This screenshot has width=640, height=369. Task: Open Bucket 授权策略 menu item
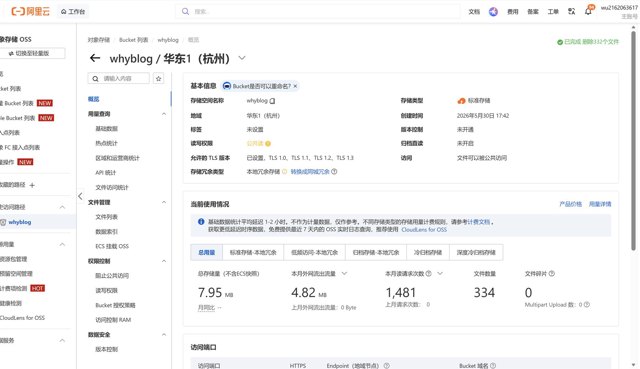[x=116, y=305]
